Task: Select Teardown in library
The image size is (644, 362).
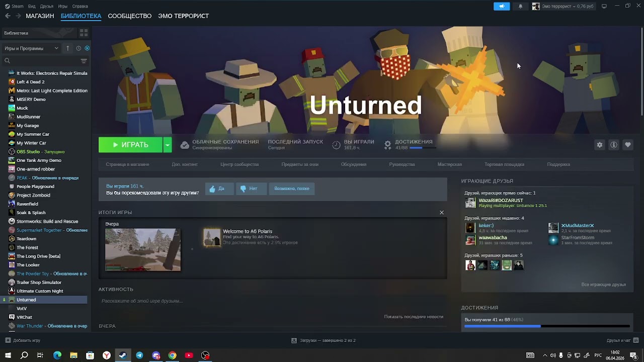Action: (x=26, y=239)
